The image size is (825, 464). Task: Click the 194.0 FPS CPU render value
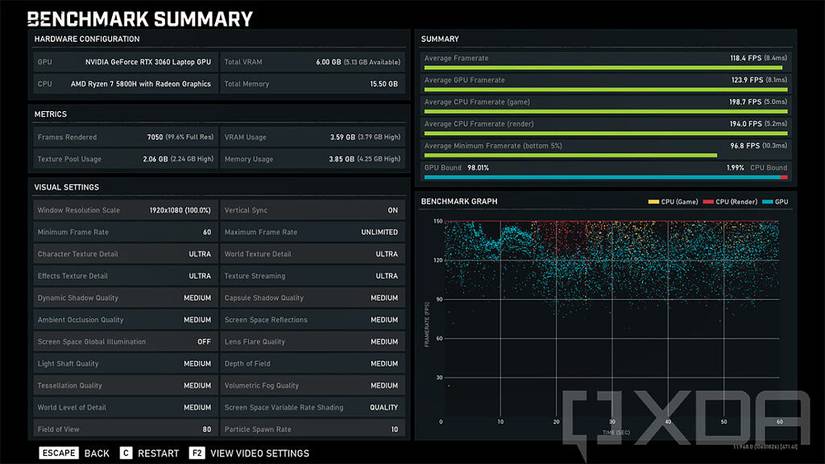(x=746, y=124)
